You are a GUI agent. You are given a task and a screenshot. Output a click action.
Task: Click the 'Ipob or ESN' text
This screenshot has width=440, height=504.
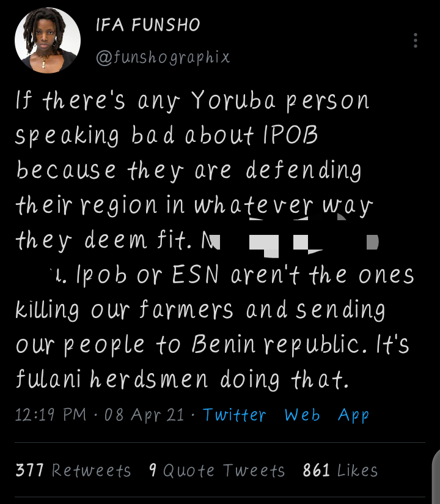148,275
